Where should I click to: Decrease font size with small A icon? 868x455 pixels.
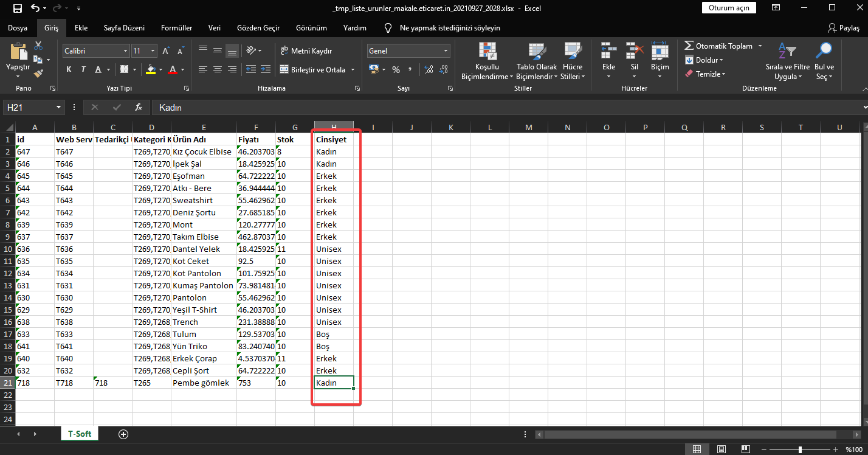[x=180, y=51]
